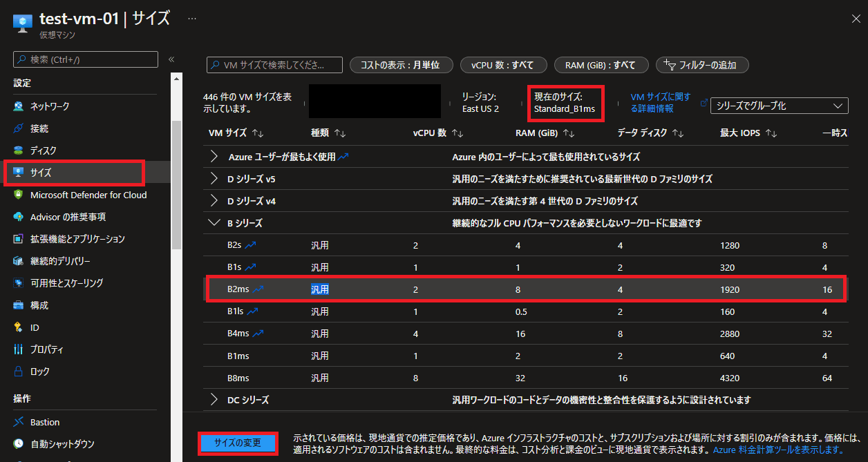Click the trending icon next to B1s
The width and height of the screenshot is (868, 462).
point(250,267)
